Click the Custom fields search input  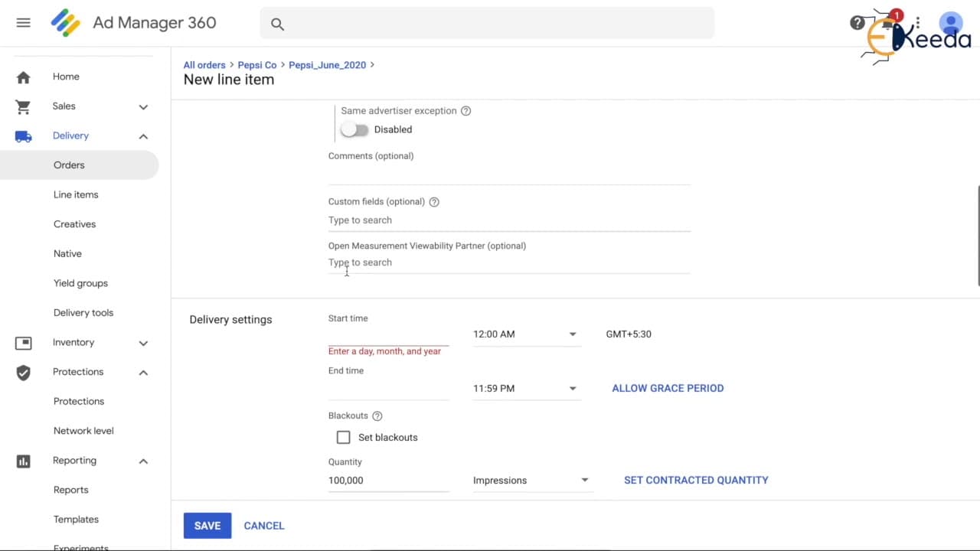point(509,220)
